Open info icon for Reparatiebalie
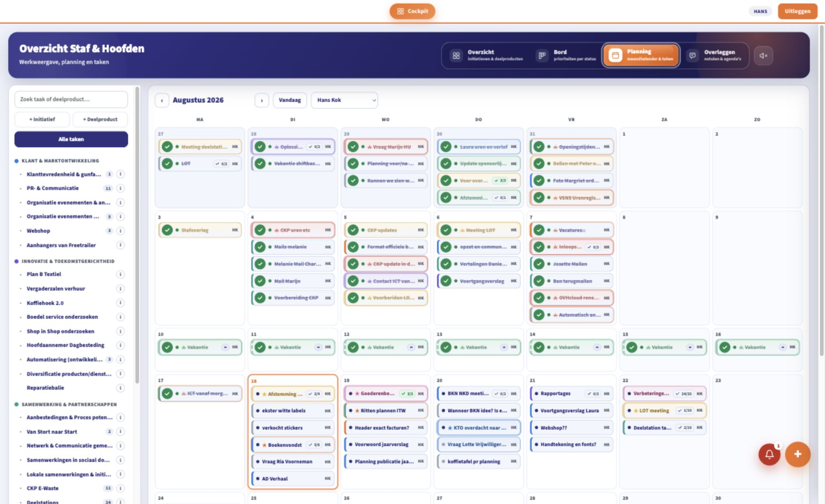The image size is (825, 504). click(121, 388)
